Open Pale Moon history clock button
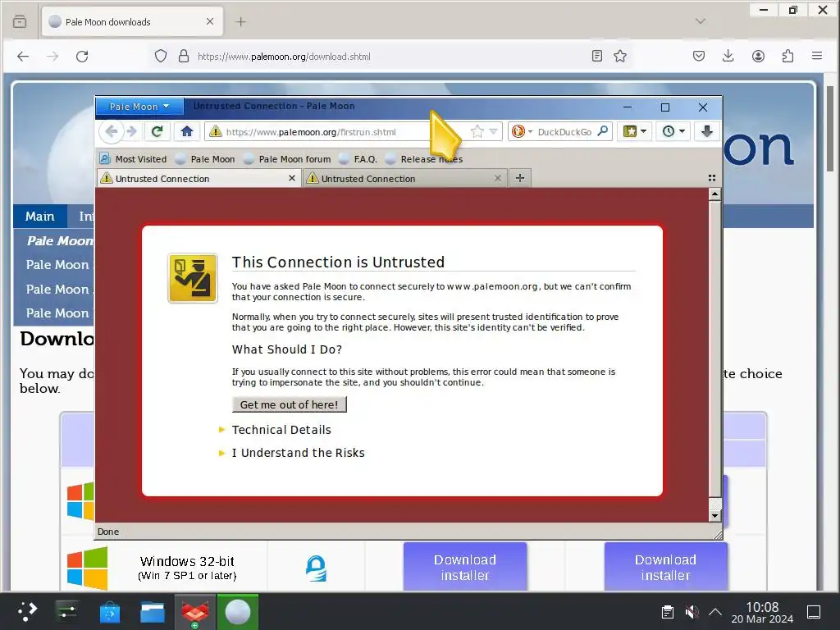This screenshot has width=840, height=630. pyautogui.click(x=674, y=131)
